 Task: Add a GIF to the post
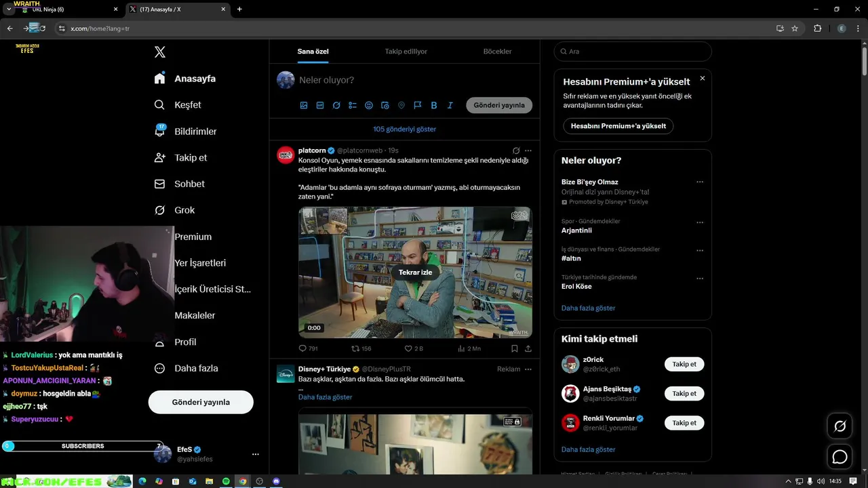pos(320,105)
